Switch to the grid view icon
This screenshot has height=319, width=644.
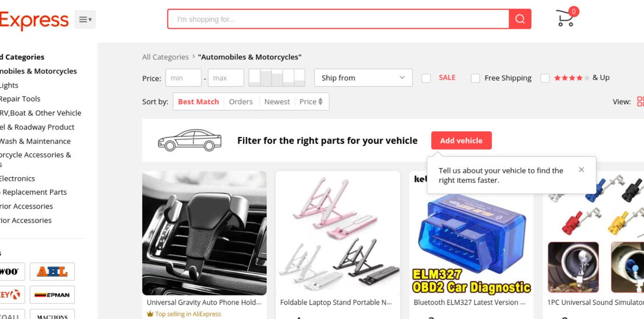(640, 101)
